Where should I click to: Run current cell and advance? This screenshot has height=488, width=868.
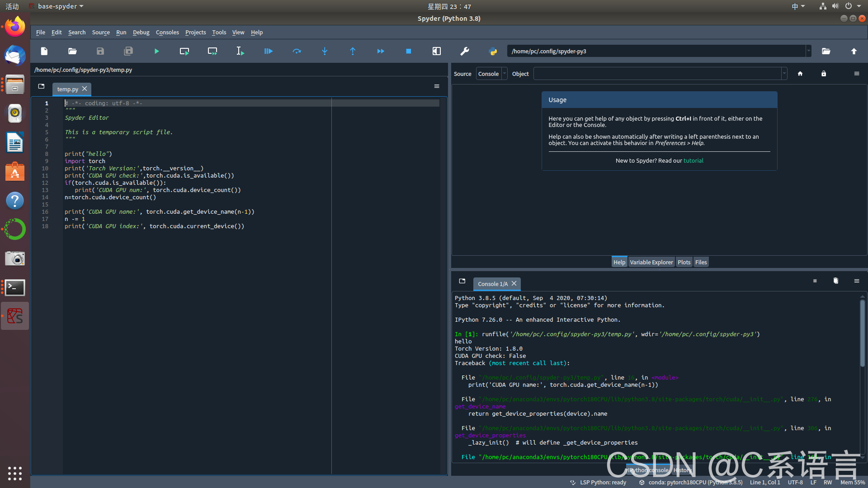point(212,52)
